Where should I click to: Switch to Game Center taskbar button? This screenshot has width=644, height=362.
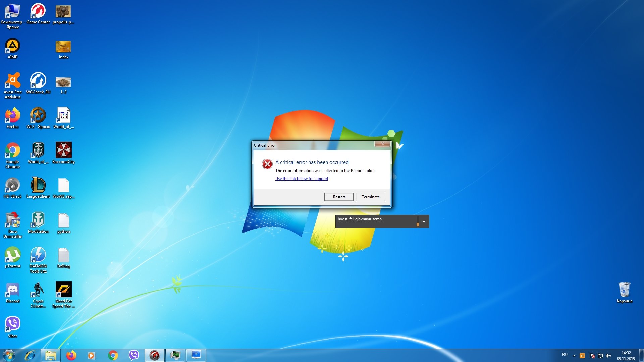[x=155, y=355]
